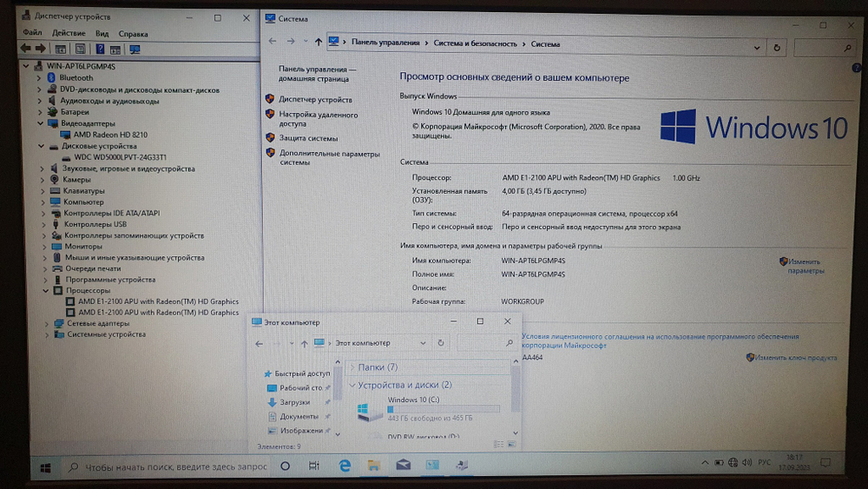This screenshot has width=868, height=489.
Task: Click the back arrow in System window
Action: pos(273,41)
